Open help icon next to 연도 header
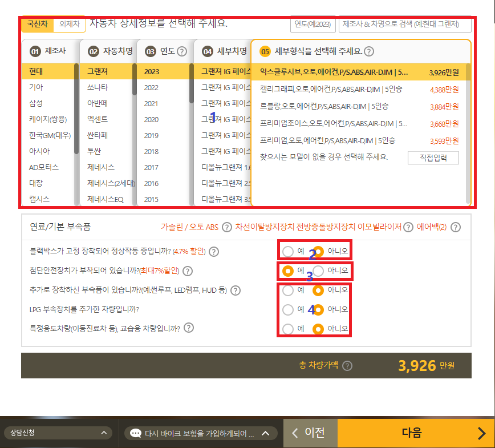Viewport: 495px width, 448px height. click(x=182, y=51)
